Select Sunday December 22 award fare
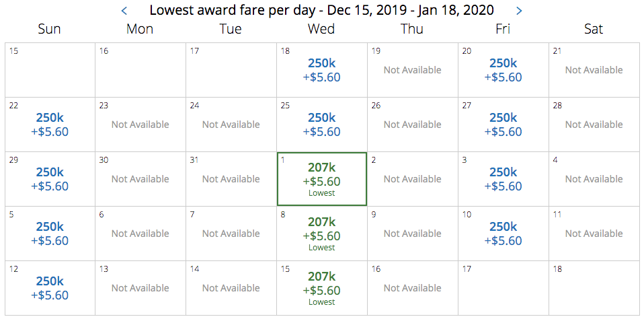The image size is (644, 319). tap(50, 125)
